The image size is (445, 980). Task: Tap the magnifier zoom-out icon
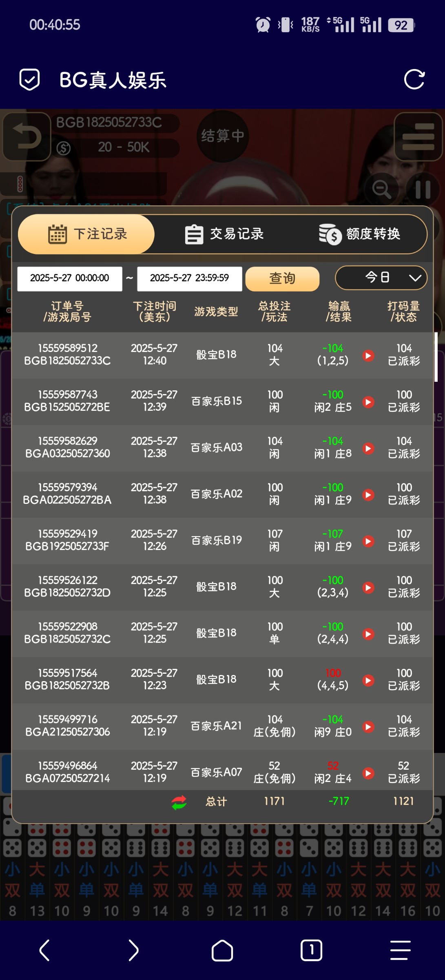tap(382, 189)
